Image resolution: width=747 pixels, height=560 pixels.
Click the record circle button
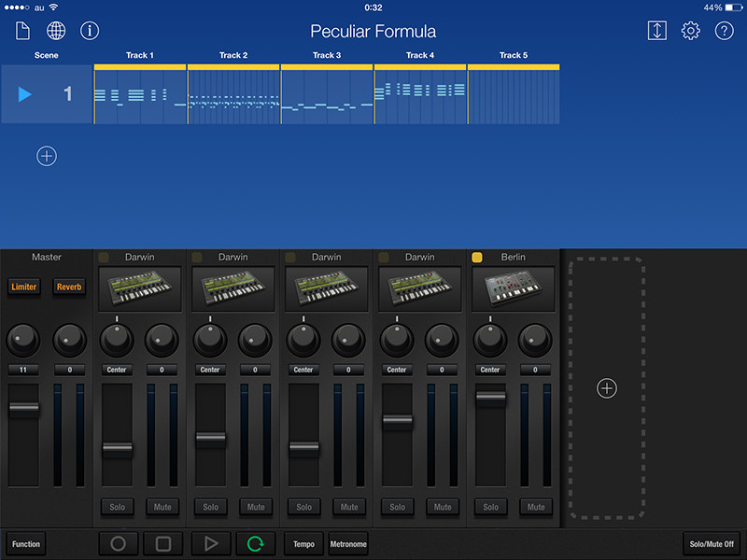point(119,544)
